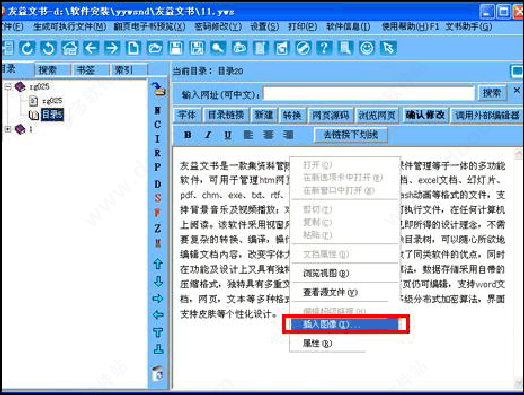Viewport: 524px width, 395px height.
Task: Toggle underline formatting with U icon
Action: tap(228, 135)
